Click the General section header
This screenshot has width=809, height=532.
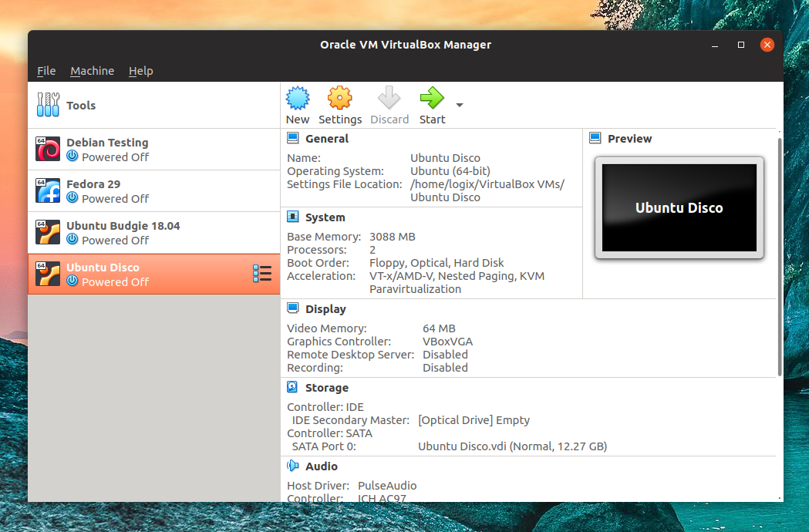[326, 139]
